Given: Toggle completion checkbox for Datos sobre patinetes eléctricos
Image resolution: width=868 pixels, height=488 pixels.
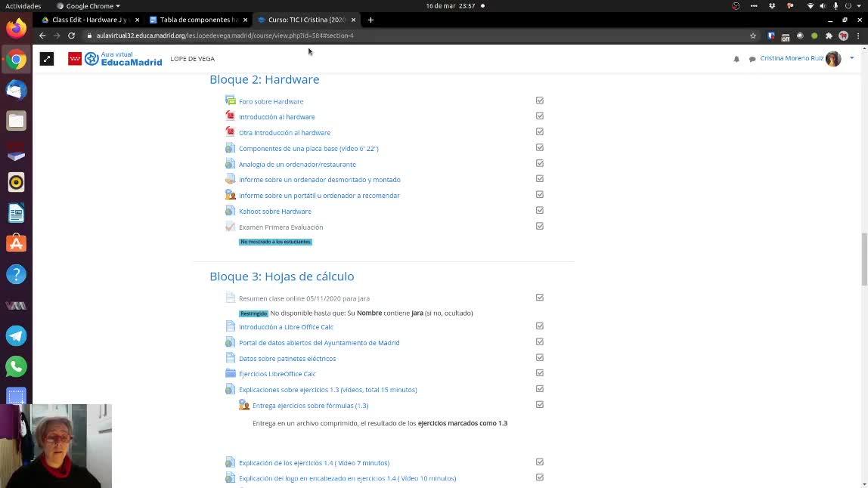Looking at the screenshot, I should [540, 357].
